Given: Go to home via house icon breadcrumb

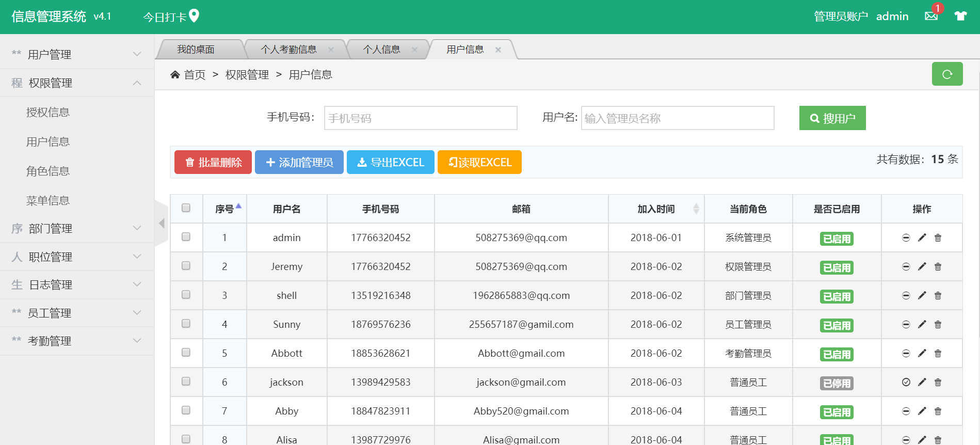Looking at the screenshot, I should pos(175,75).
